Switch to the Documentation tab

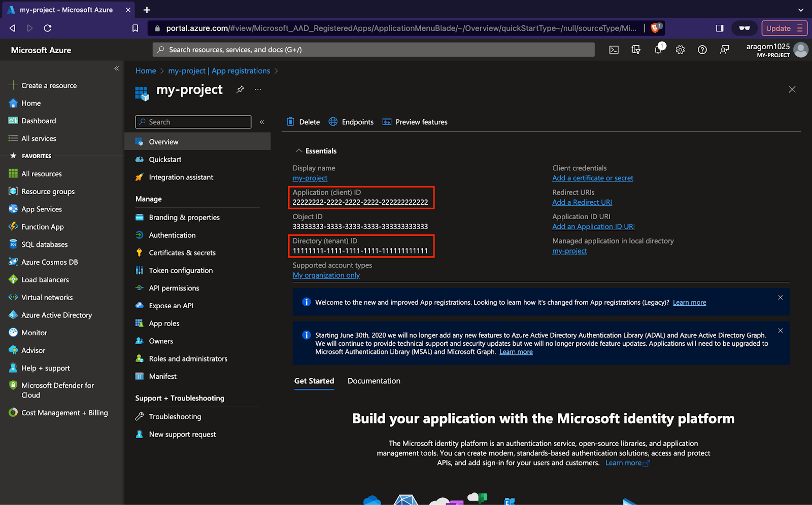[374, 381]
